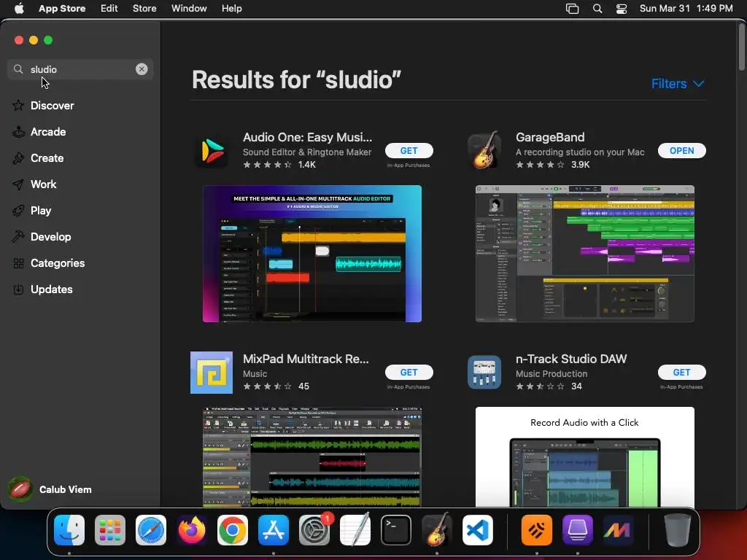Click the date and time in menu bar
The height and width of the screenshot is (560, 747).
[686, 9]
